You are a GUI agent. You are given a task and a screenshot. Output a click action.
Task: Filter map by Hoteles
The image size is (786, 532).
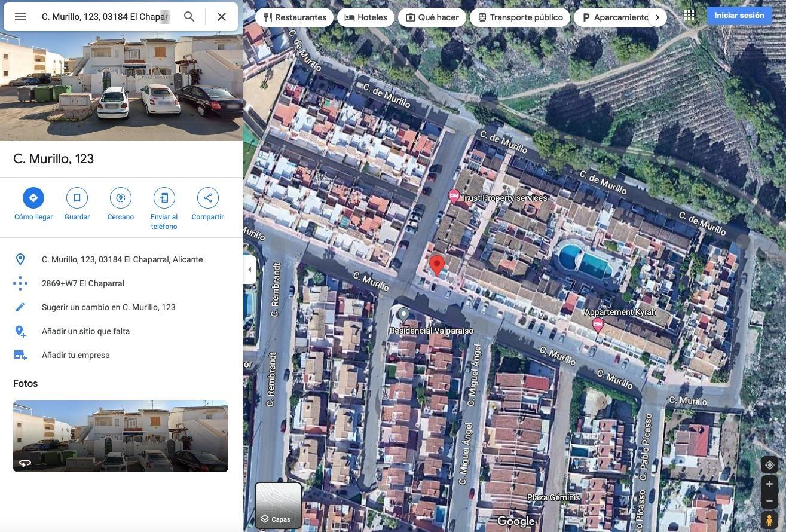(366, 17)
